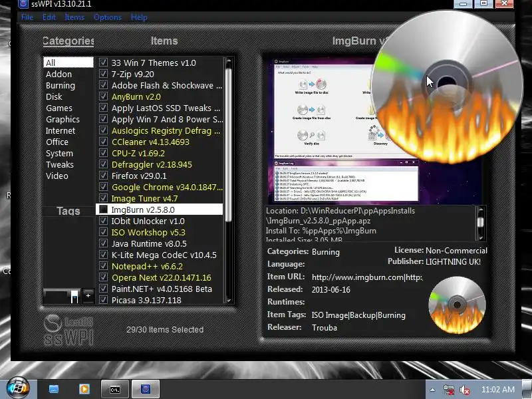The height and width of the screenshot is (399, 532).
Task: Uncheck Notepad++ v6.6.2 checkbox
Action: point(104,266)
